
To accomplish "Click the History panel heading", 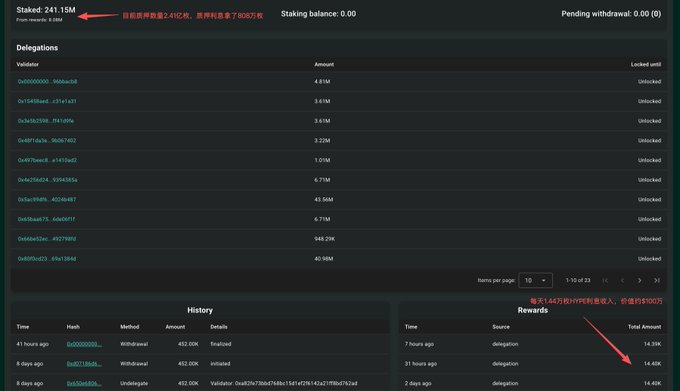I will point(200,310).
